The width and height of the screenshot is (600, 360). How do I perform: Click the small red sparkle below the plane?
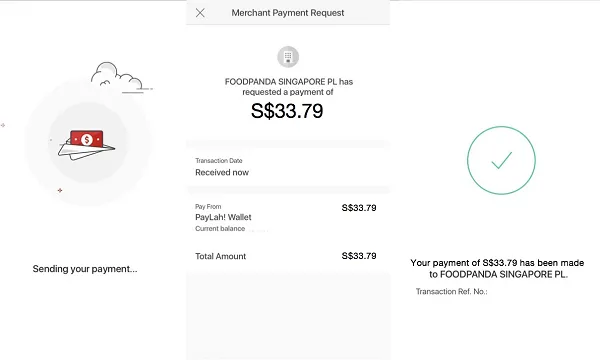tap(60, 190)
